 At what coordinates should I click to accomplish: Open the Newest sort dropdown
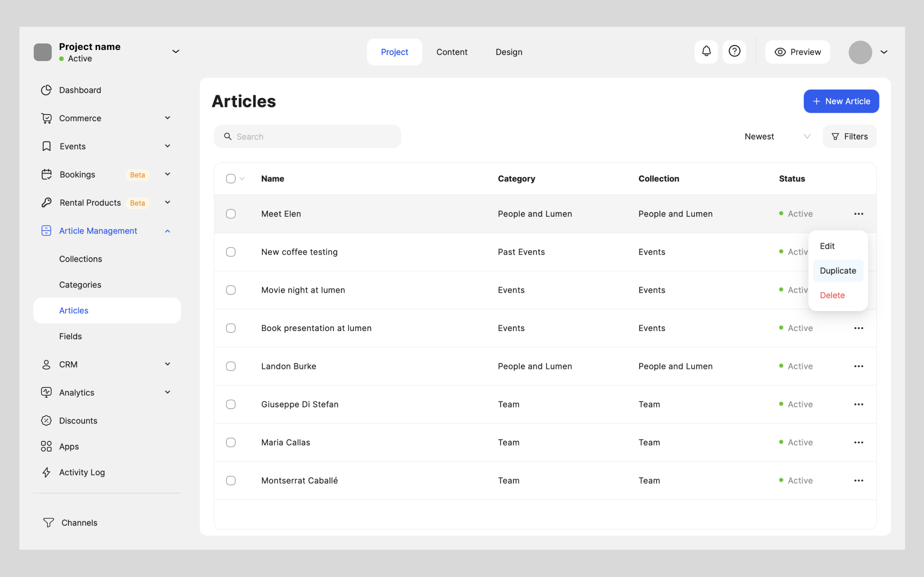[778, 136]
